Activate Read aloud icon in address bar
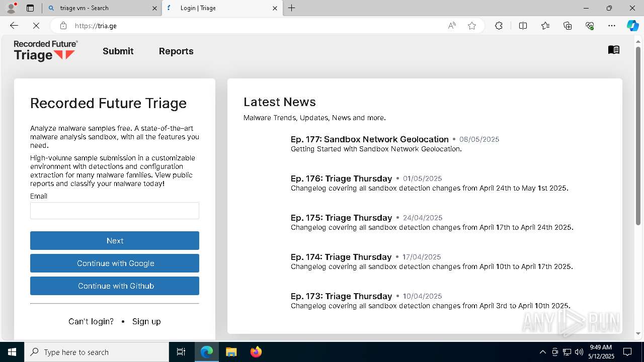644x362 pixels. point(452,26)
